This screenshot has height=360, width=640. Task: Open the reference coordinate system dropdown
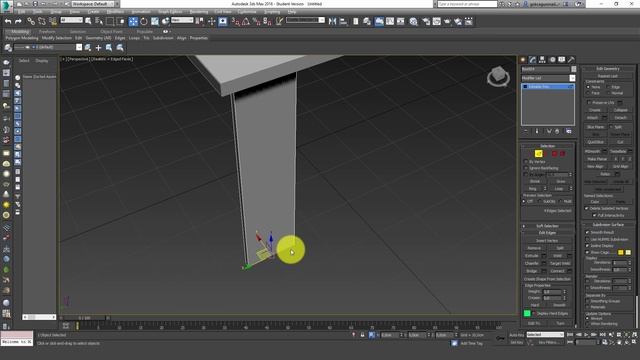pos(182,20)
